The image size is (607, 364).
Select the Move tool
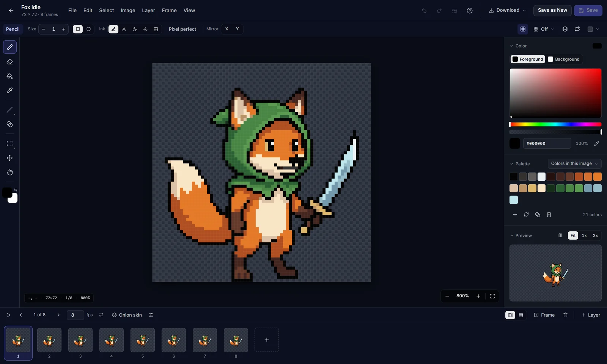coord(10,158)
